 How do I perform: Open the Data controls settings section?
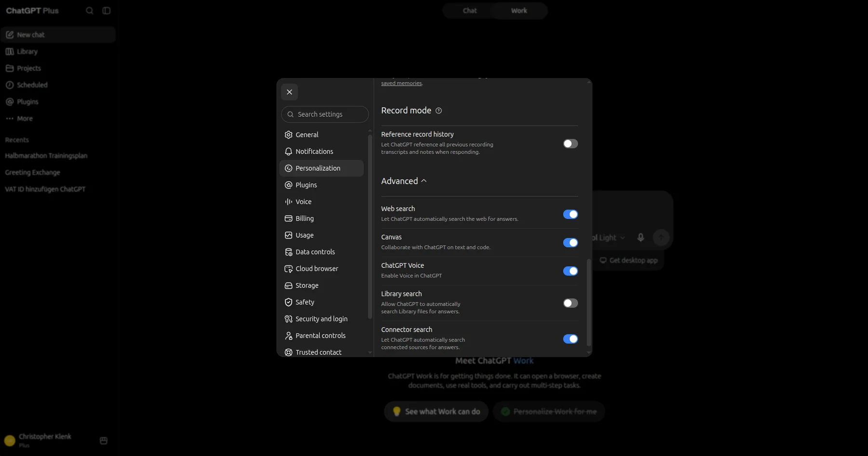(322, 252)
